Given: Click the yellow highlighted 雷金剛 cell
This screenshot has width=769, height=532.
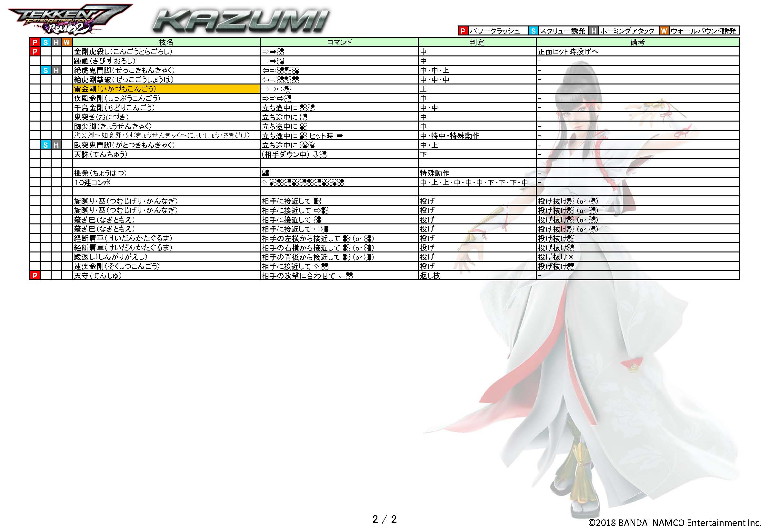Looking at the screenshot, I should (166, 89).
